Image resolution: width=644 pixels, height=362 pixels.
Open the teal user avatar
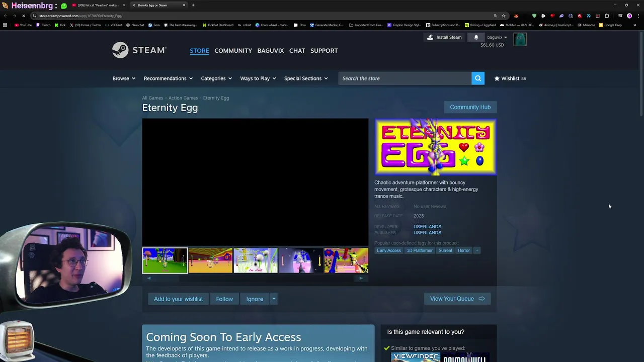[520, 39]
